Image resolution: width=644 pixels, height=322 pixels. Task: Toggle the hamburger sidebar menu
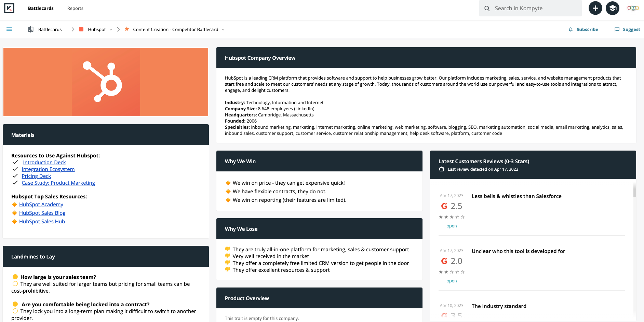[9, 29]
